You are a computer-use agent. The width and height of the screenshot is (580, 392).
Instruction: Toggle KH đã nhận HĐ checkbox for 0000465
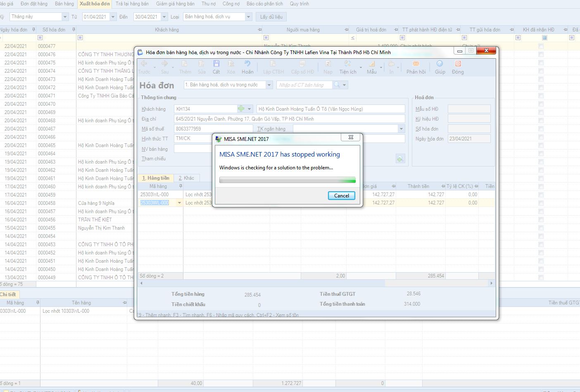541,145
